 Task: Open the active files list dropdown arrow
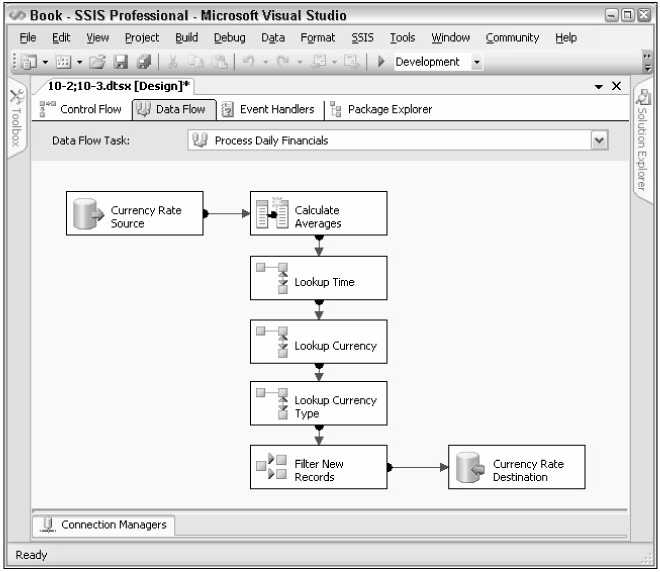(599, 87)
